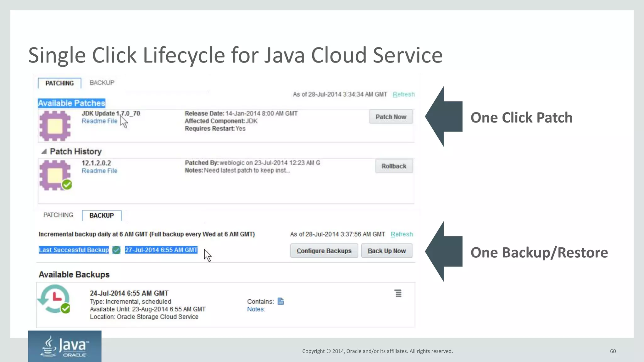Click slide page number 60
This screenshot has height=362, width=644.
pyautogui.click(x=613, y=351)
